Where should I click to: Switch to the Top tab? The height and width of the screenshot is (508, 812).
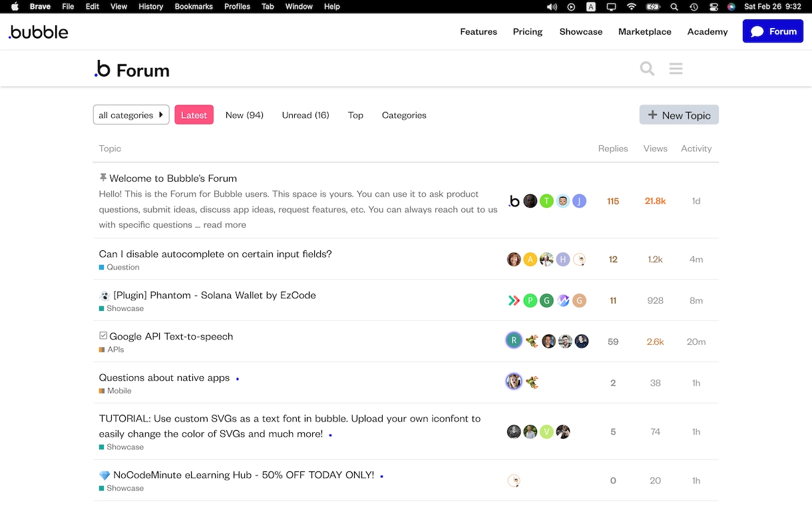355,115
